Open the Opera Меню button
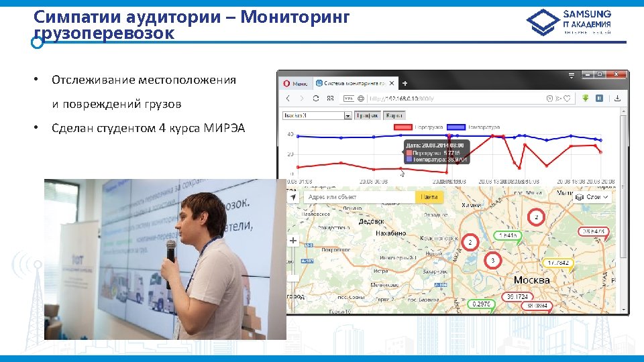 point(295,83)
